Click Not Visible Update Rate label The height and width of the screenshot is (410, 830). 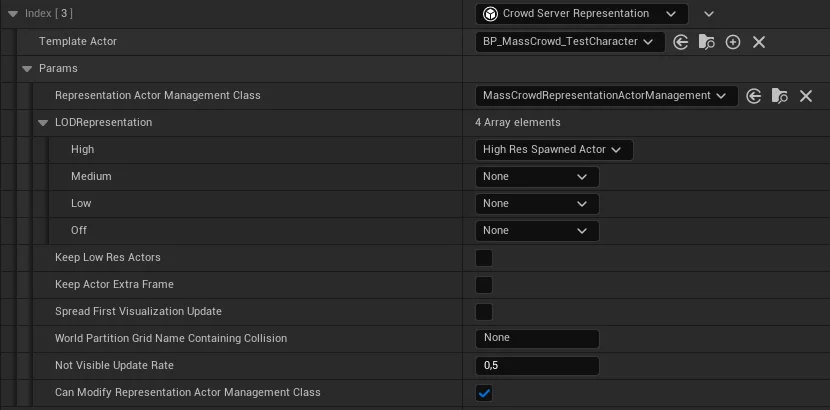(x=114, y=365)
